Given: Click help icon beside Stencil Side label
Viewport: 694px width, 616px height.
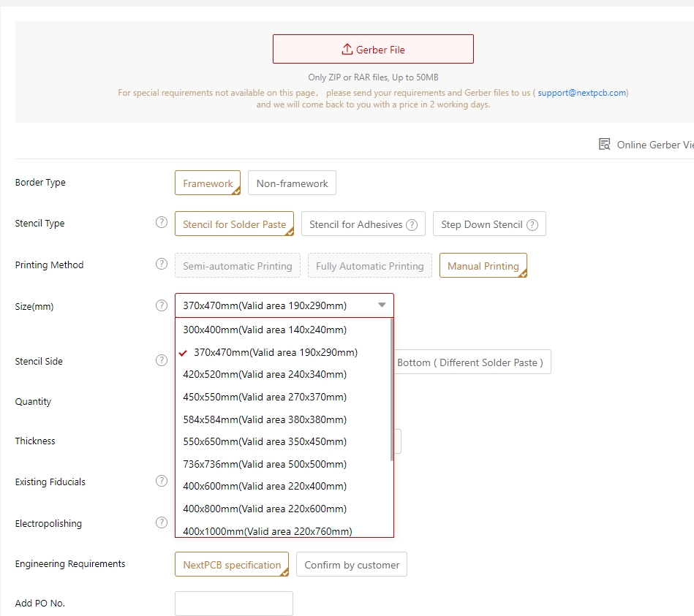Looking at the screenshot, I should (x=162, y=360).
